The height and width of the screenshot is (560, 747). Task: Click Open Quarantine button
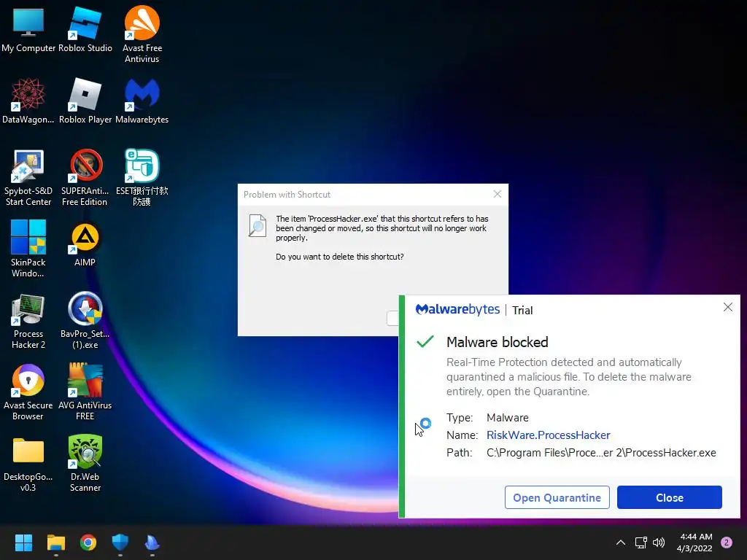click(557, 497)
